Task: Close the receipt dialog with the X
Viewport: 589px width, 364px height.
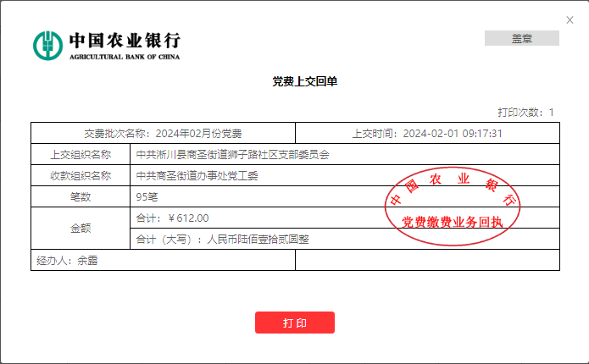Action: click(570, 19)
